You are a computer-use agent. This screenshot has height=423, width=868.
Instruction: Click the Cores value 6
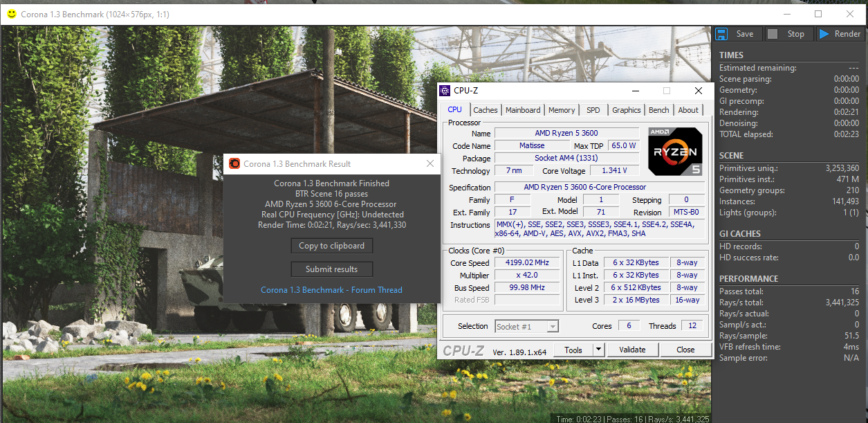click(x=629, y=326)
